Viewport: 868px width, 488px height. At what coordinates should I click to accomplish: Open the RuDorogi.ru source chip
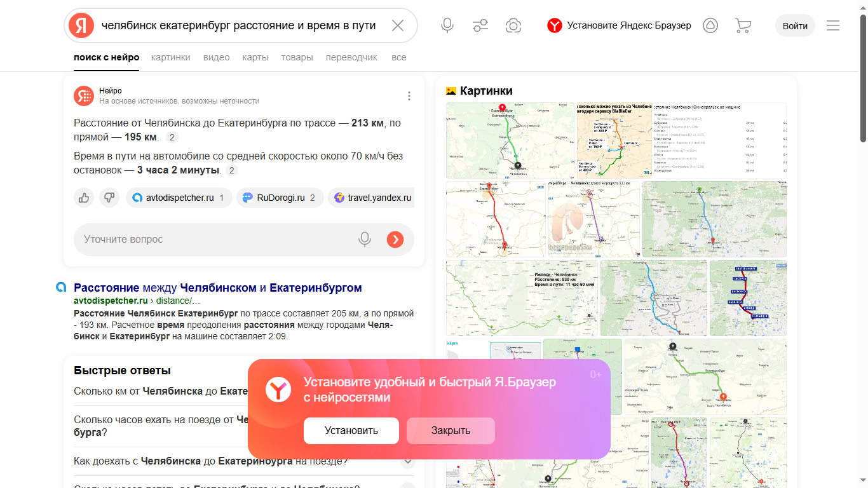[x=280, y=198]
